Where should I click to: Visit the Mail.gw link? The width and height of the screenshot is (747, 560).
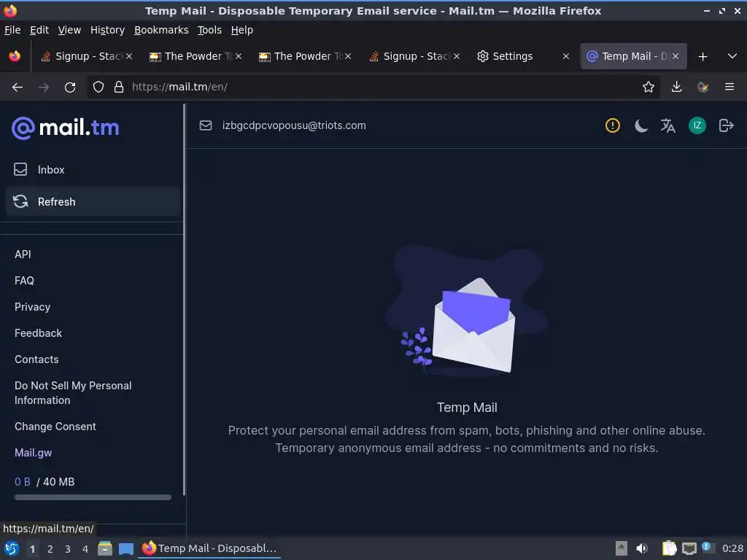point(34,452)
